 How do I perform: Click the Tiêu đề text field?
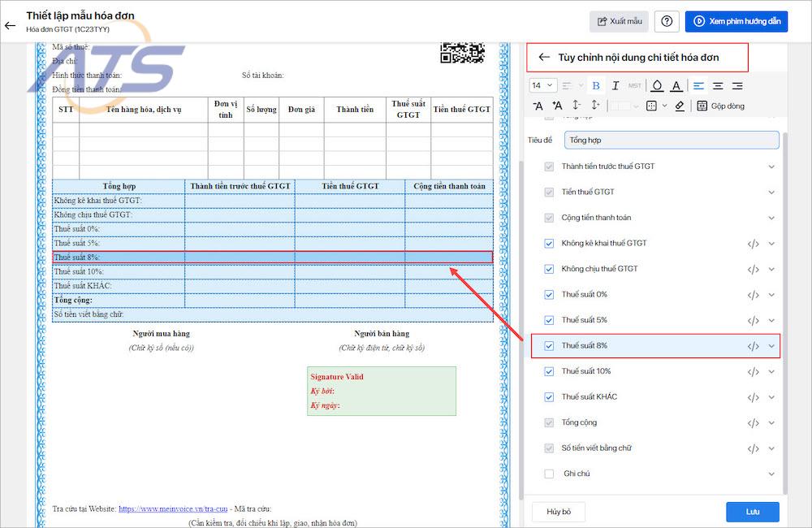pyautogui.click(x=672, y=140)
